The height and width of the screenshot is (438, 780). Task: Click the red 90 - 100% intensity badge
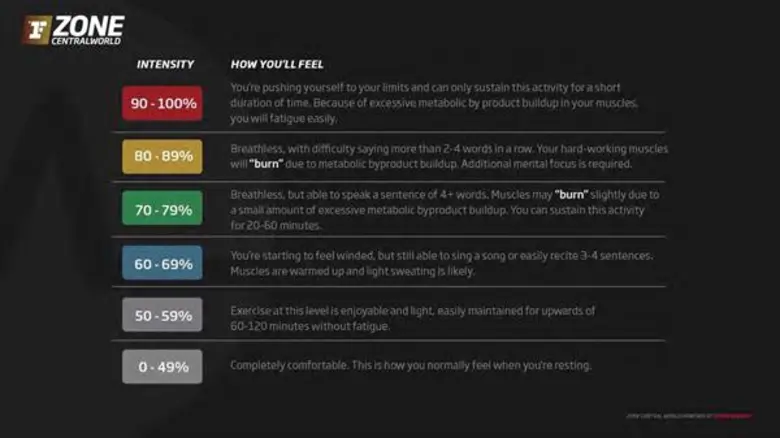point(162,103)
